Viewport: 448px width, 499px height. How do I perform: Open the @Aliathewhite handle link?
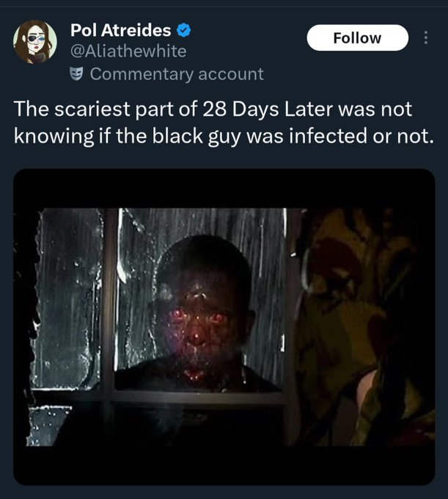(x=128, y=51)
